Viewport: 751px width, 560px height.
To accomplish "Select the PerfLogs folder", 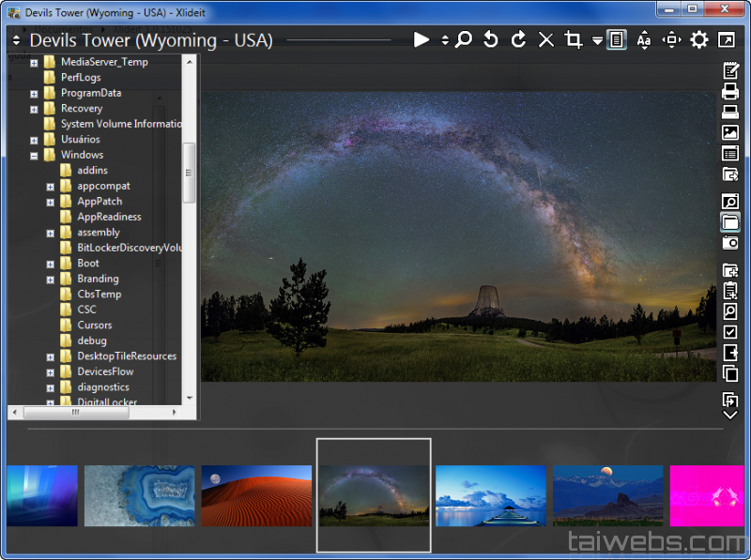I will click(81, 78).
